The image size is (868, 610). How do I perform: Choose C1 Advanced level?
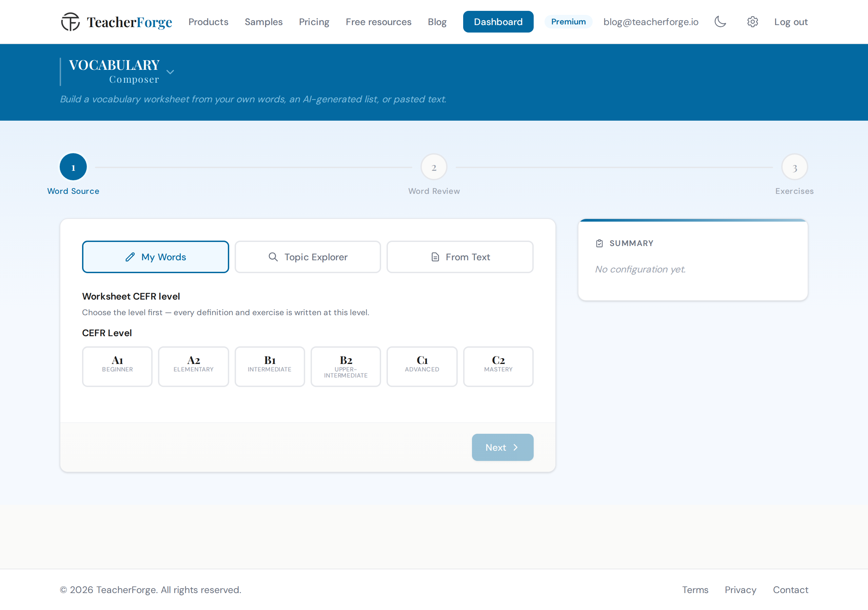coord(422,367)
